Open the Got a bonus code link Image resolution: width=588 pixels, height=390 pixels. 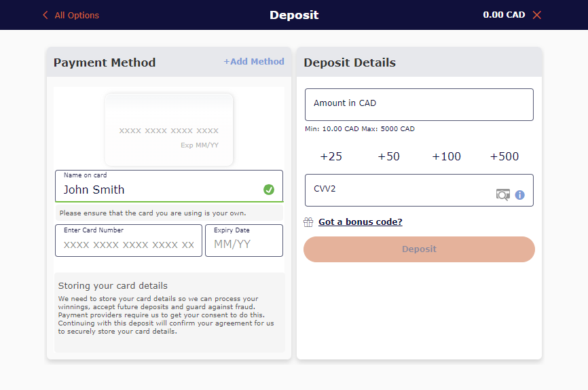pyautogui.click(x=361, y=222)
